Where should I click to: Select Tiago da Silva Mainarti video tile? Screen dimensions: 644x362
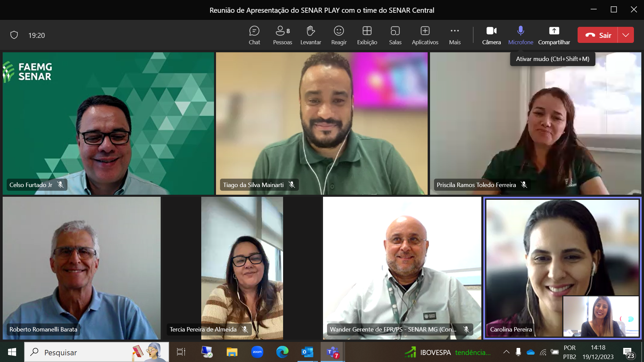322,123
